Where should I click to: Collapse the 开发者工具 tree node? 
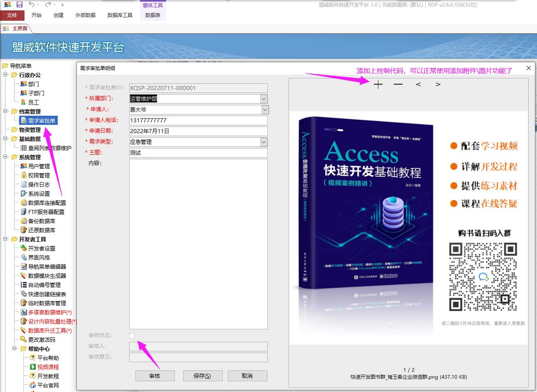tap(6, 239)
